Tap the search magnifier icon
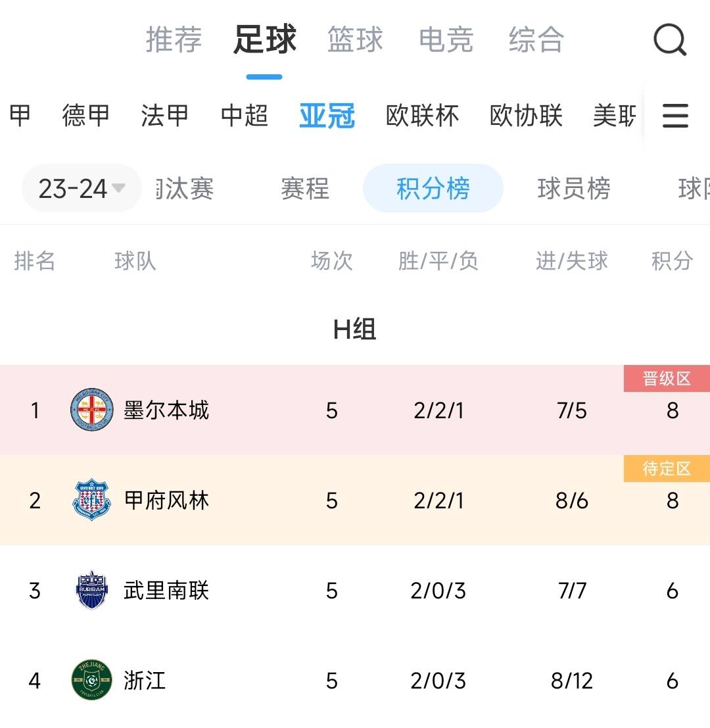The width and height of the screenshot is (710, 728). point(669,40)
